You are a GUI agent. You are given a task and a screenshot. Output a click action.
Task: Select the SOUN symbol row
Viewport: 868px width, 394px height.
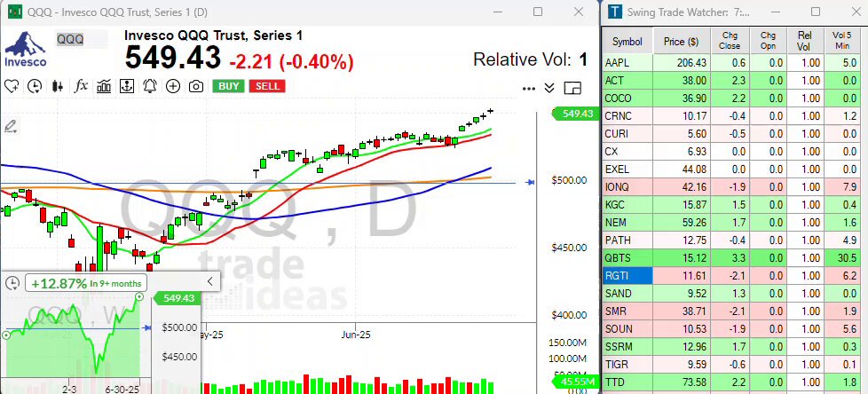[x=732, y=328]
